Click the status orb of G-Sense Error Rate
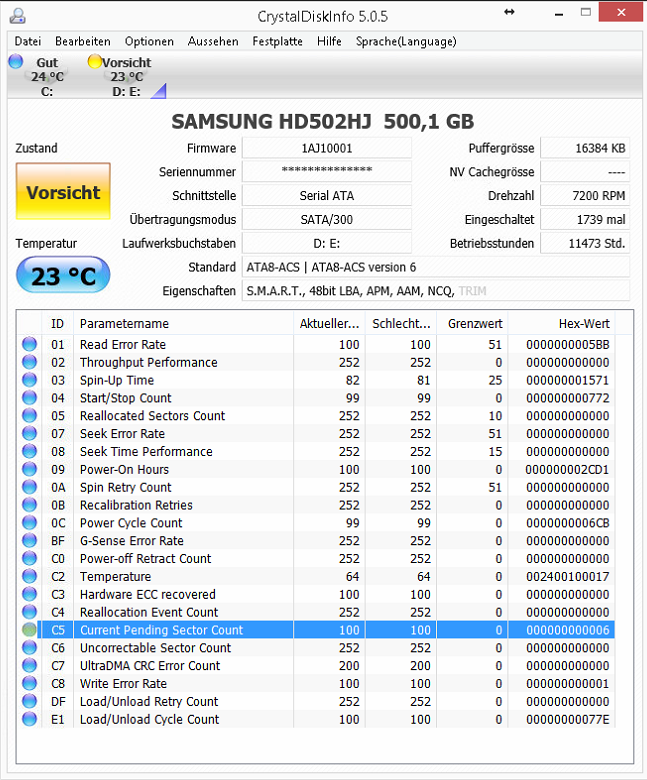Screen dimensions: 647x780 (29, 541)
